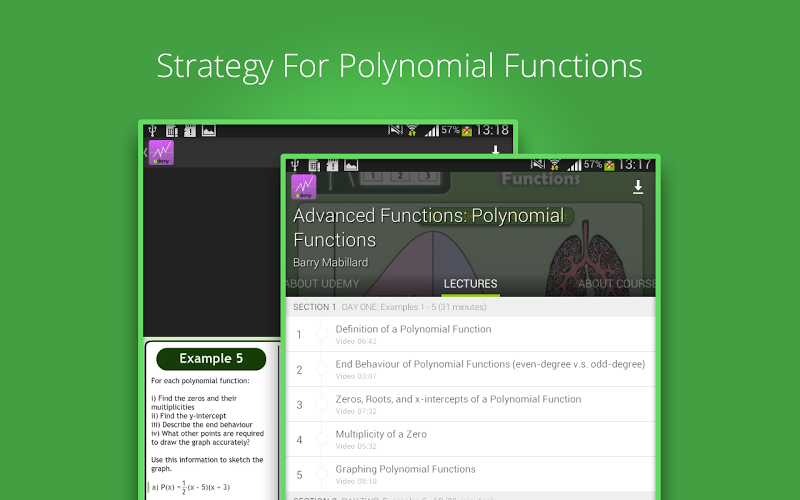The height and width of the screenshot is (500, 800).
Task: Tap the P(x) equation in Example 5 slide
Action: 191,488
